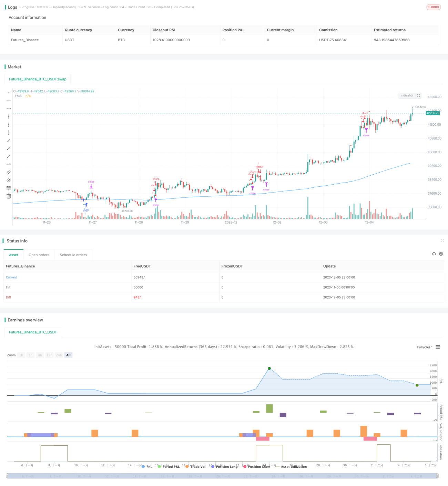Toggle the Period P&L series in legend
448x486 pixels.
tap(169, 467)
